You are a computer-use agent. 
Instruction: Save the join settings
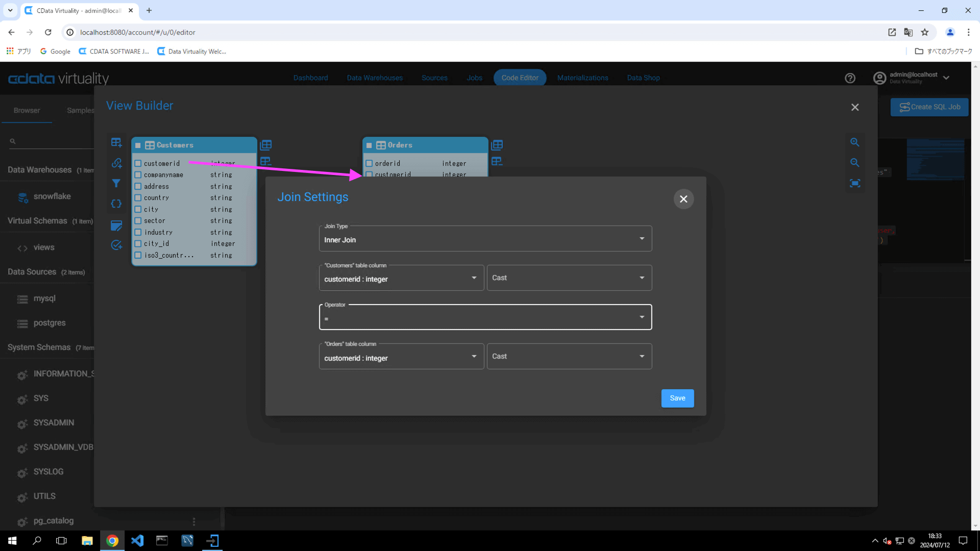(677, 398)
